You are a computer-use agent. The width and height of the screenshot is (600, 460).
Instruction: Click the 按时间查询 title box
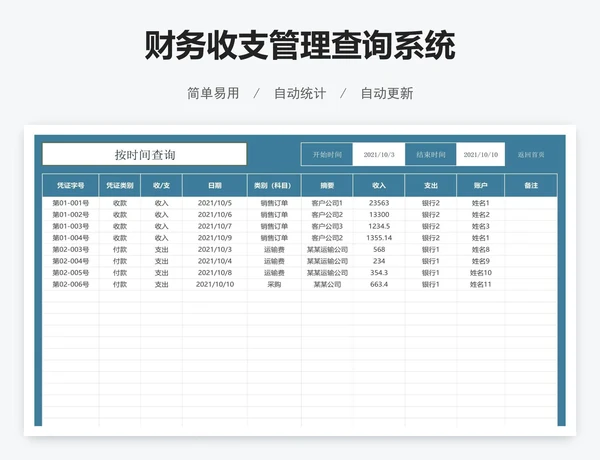[x=145, y=154]
